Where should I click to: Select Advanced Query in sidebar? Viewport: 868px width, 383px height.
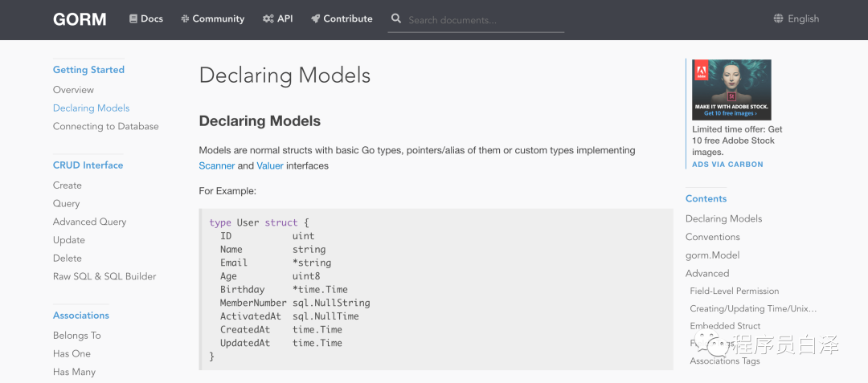click(x=89, y=222)
